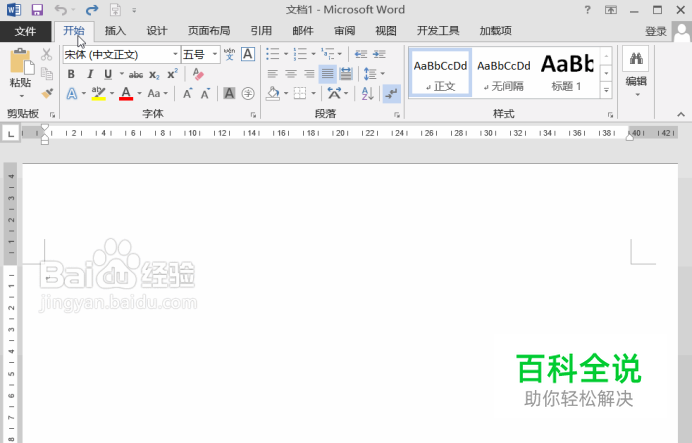
Task: Click the Paste clipboard icon
Action: tap(20, 62)
